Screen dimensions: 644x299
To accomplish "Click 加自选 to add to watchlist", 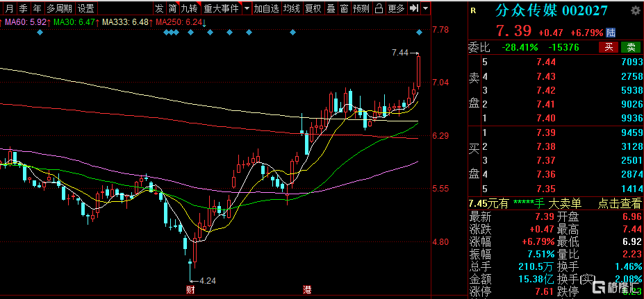I will (x=266, y=8).
